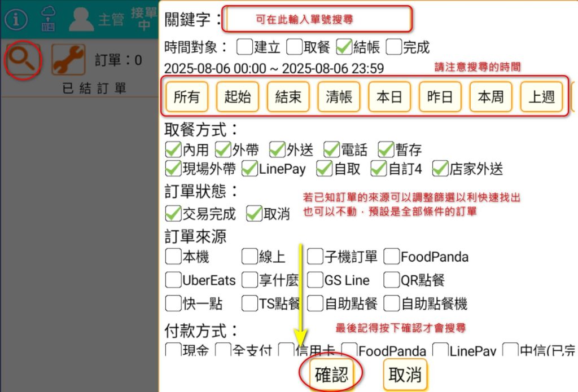This screenshot has width=578, height=392.
Task: Uncheck the LinePay pickup method
Action: pyautogui.click(x=249, y=168)
